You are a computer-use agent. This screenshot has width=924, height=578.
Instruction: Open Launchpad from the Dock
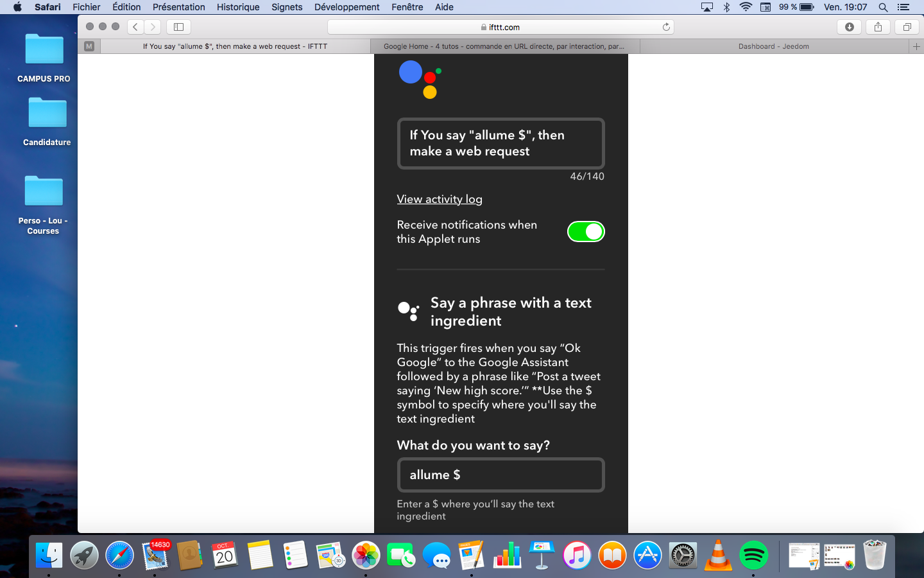pyautogui.click(x=84, y=556)
